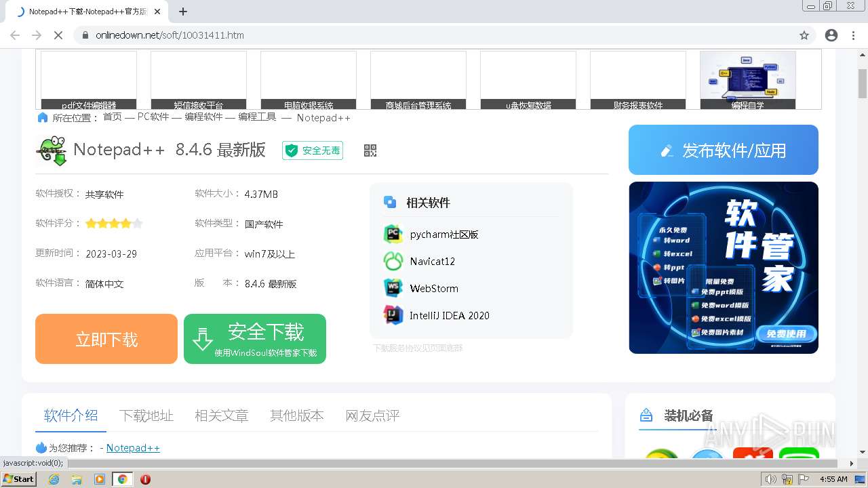Open the 财务报表软件 ad thumbnail
This screenshot has width=868, height=488.
(x=638, y=80)
